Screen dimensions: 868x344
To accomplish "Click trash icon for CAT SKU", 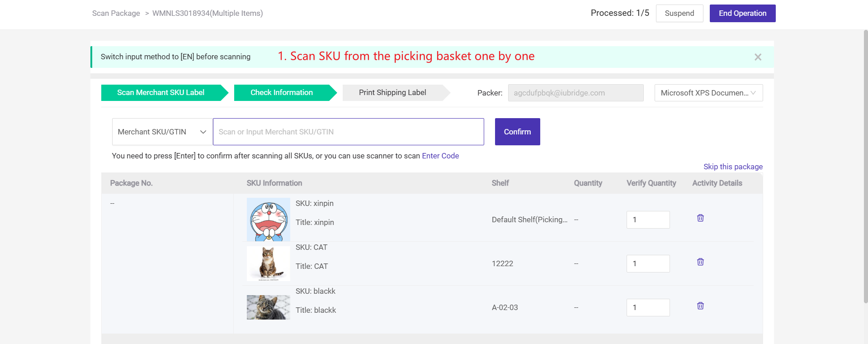I will tap(700, 262).
